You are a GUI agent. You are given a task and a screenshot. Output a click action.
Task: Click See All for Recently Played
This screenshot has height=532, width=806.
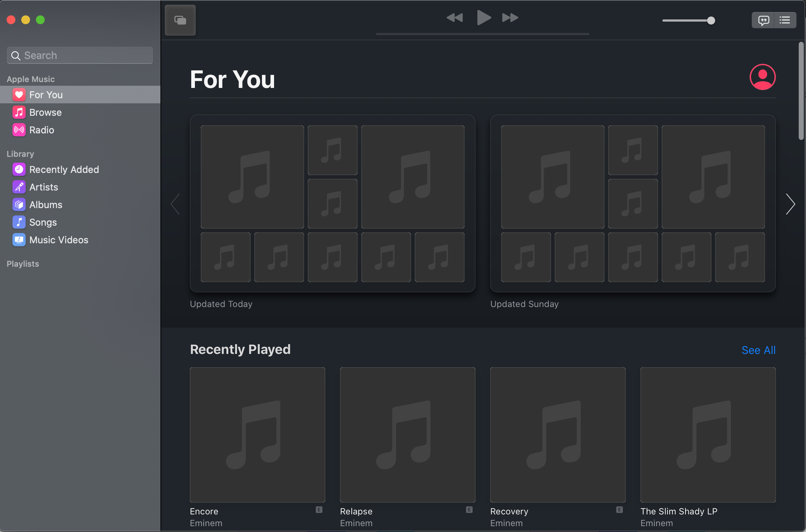758,350
